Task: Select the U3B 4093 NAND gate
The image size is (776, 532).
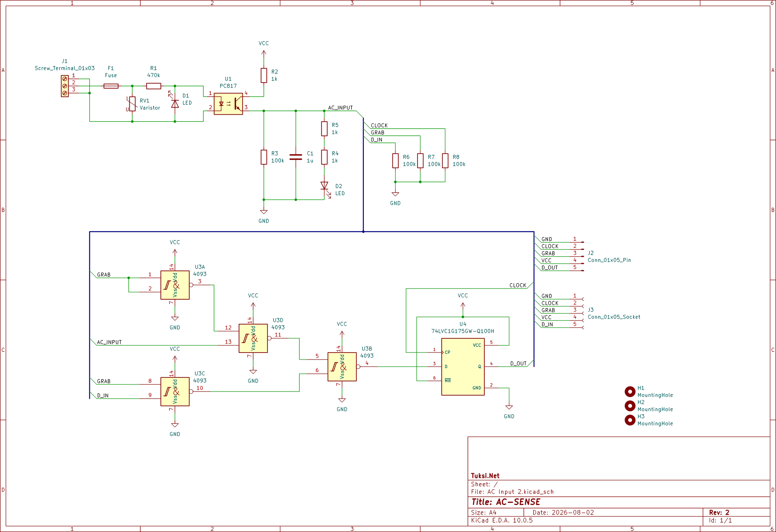Action: point(342,367)
